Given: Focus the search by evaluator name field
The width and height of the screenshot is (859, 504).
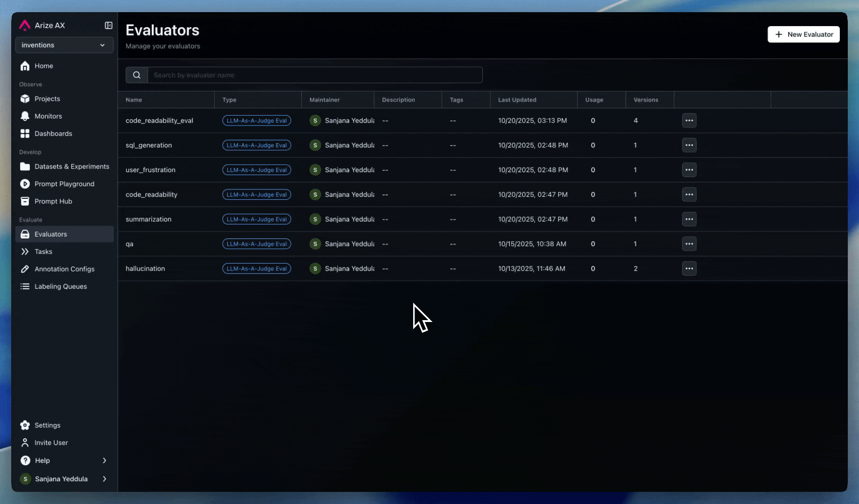Looking at the screenshot, I should [x=315, y=75].
